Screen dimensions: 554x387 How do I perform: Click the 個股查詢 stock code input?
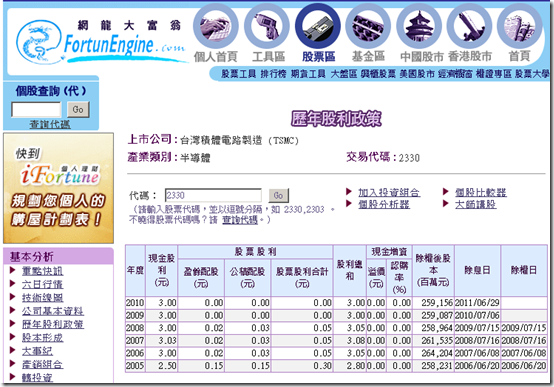point(36,109)
